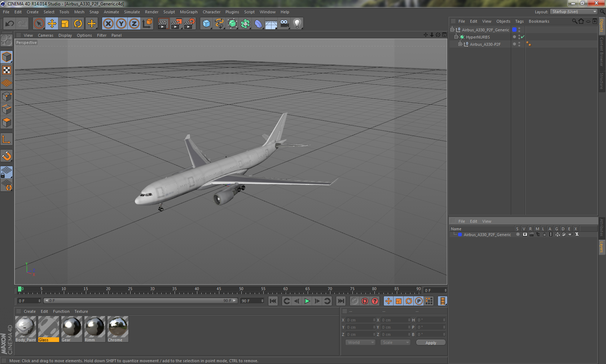The width and height of the screenshot is (606, 364).
Task: Toggle the Y axis lock
Action: (121, 24)
